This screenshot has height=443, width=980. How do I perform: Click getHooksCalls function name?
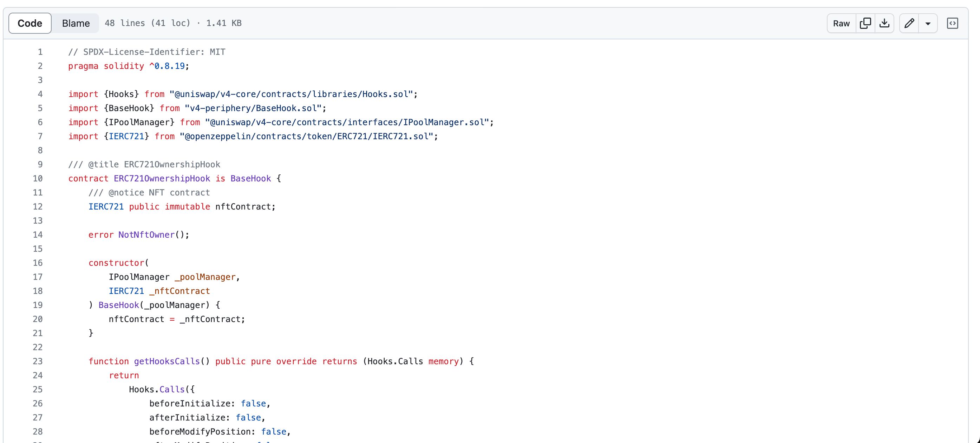tap(167, 361)
